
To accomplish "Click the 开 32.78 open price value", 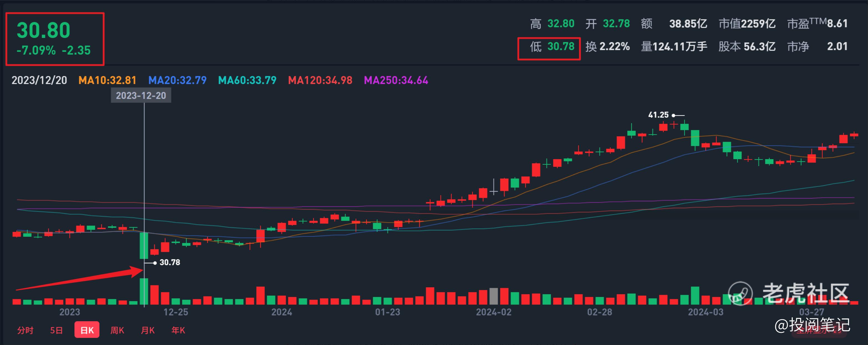I will coord(608,24).
